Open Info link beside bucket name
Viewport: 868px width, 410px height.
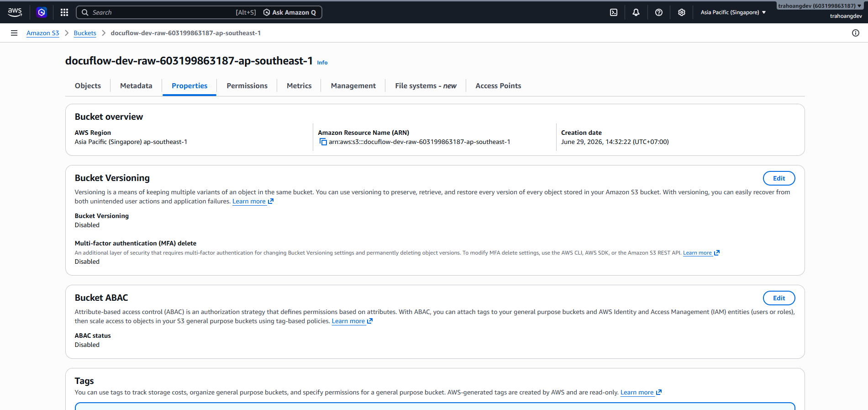pyautogui.click(x=322, y=63)
